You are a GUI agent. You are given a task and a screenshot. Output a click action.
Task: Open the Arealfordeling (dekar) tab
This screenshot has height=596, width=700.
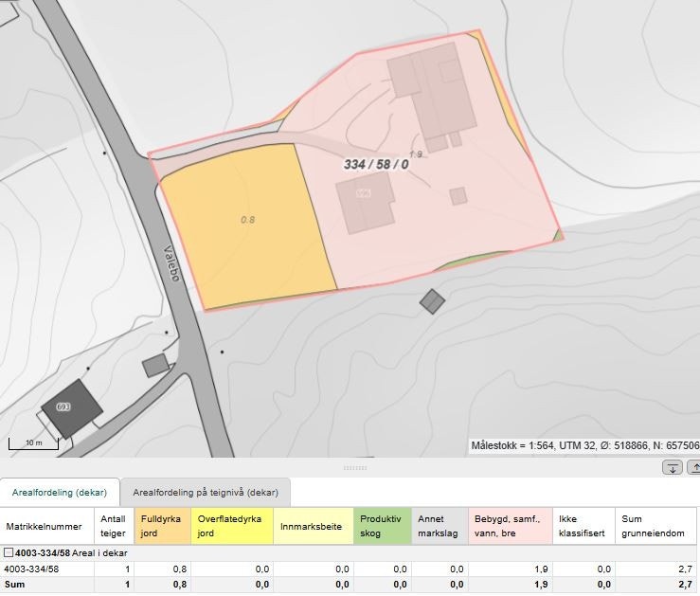tap(60, 492)
